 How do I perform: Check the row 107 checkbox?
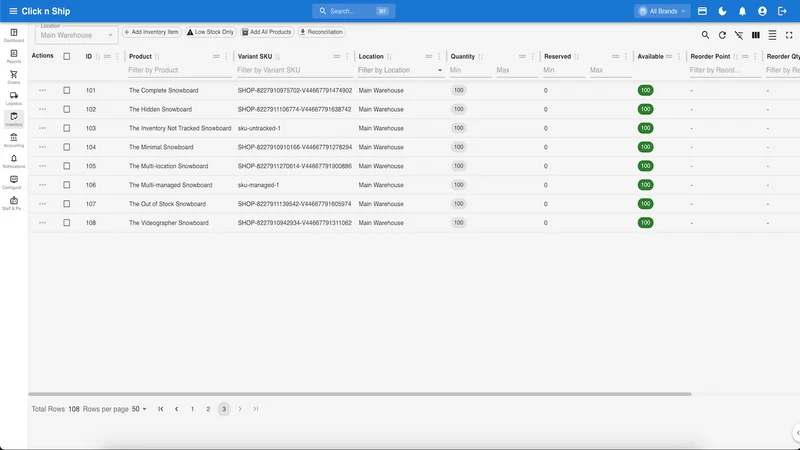(x=67, y=204)
